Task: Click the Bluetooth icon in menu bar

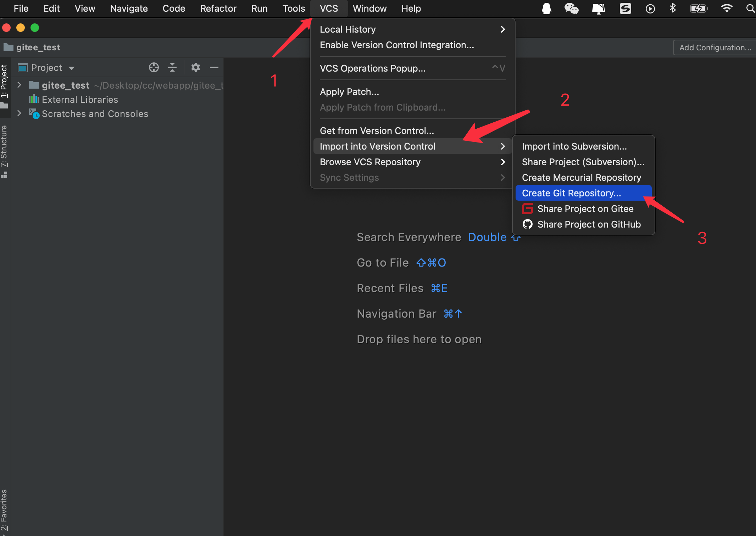Action: (x=672, y=8)
